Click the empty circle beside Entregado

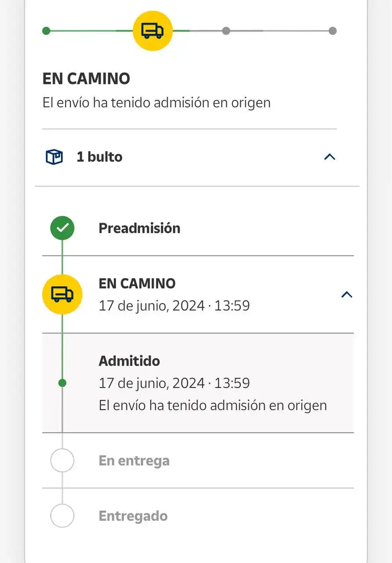(62, 515)
